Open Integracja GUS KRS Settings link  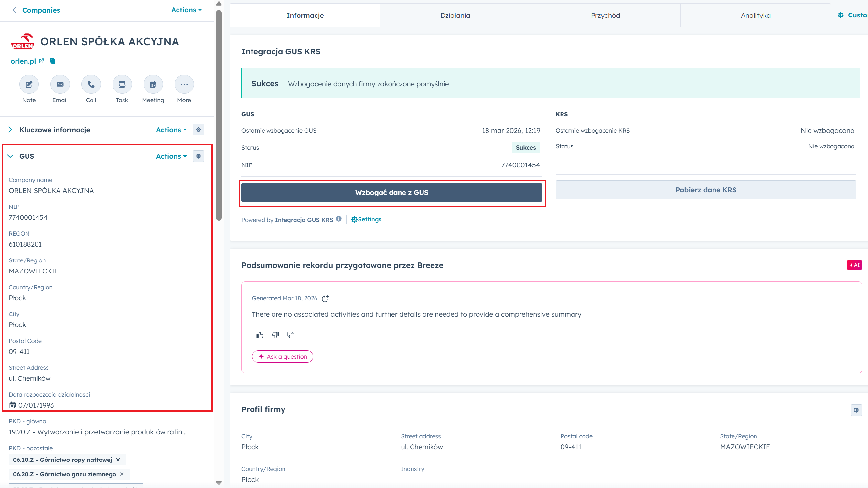point(366,219)
